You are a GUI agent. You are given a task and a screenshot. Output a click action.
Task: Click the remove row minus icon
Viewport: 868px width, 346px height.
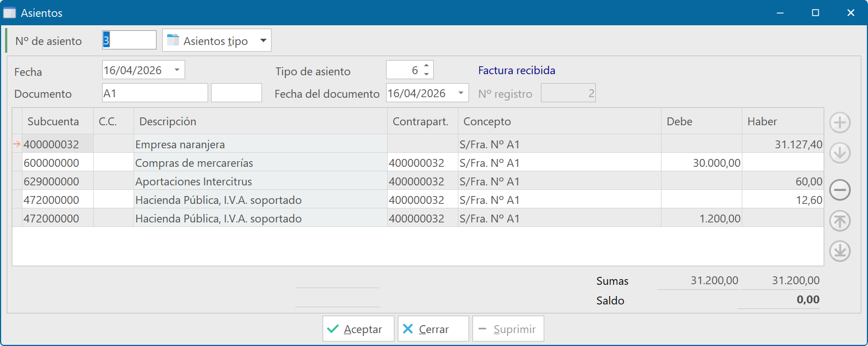pyautogui.click(x=840, y=190)
